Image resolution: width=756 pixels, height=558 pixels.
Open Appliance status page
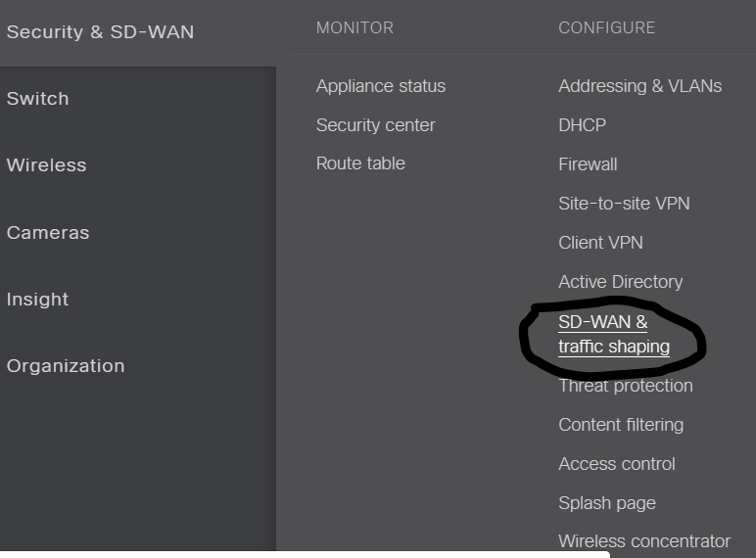coord(380,86)
